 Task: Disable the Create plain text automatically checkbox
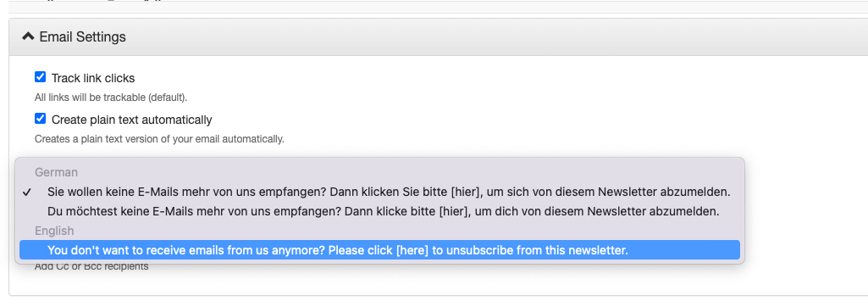(40, 119)
